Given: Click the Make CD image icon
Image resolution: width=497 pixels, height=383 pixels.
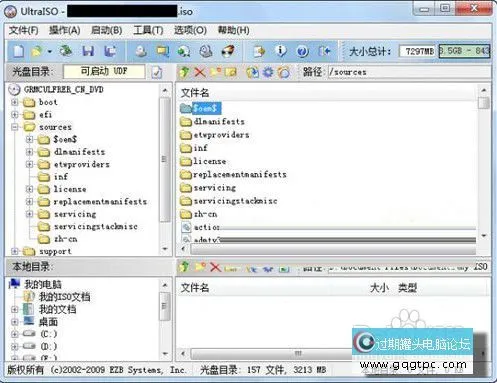Looking at the screenshot, I should coord(141,51).
